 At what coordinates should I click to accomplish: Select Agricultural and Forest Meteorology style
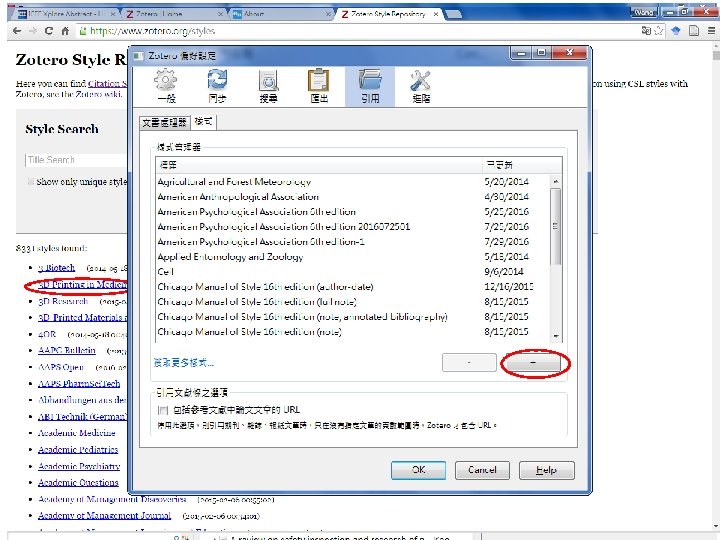(x=353, y=182)
